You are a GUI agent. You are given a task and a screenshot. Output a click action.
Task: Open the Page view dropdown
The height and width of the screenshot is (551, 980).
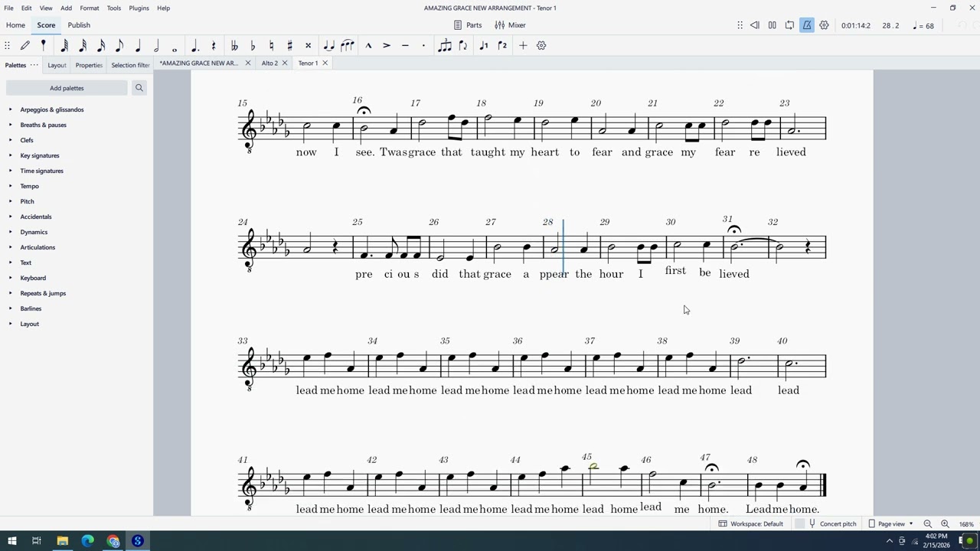pos(890,524)
